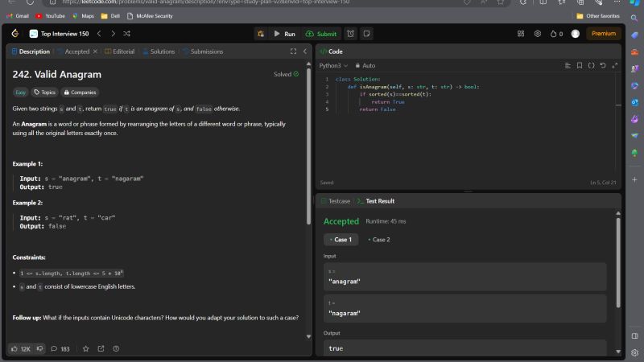Image resolution: width=644 pixels, height=362 pixels.
Task: Format the code icon in editor
Action: (x=568, y=66)
